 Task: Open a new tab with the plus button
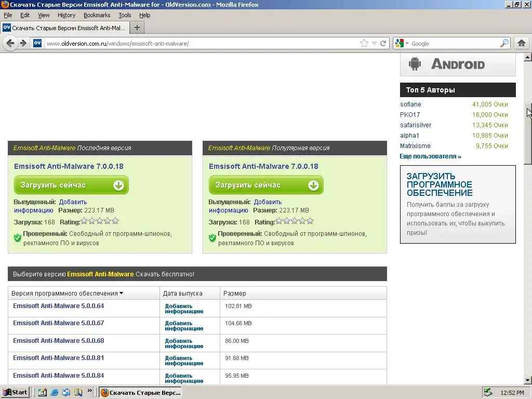137,28
